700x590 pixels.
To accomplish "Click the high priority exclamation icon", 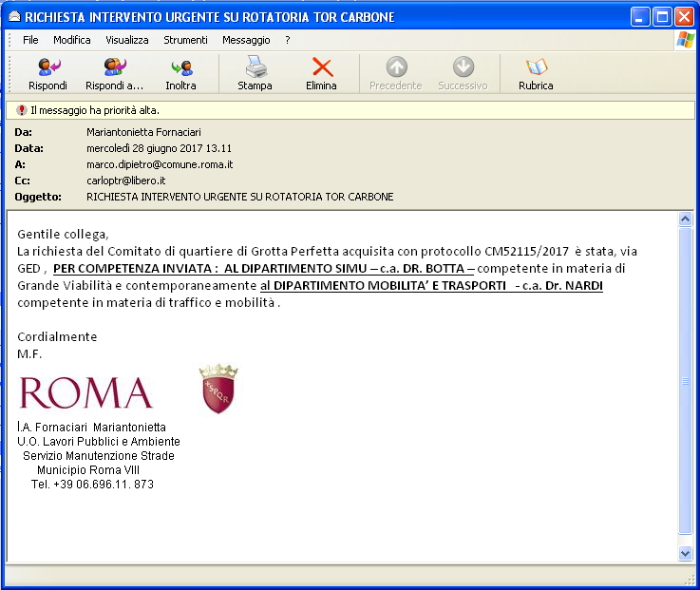I will (21, 110).
